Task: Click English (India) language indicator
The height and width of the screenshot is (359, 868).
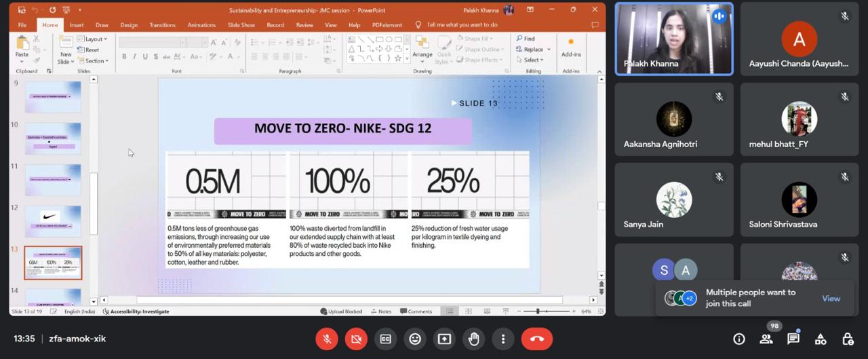Action: (x=79, y=311)
